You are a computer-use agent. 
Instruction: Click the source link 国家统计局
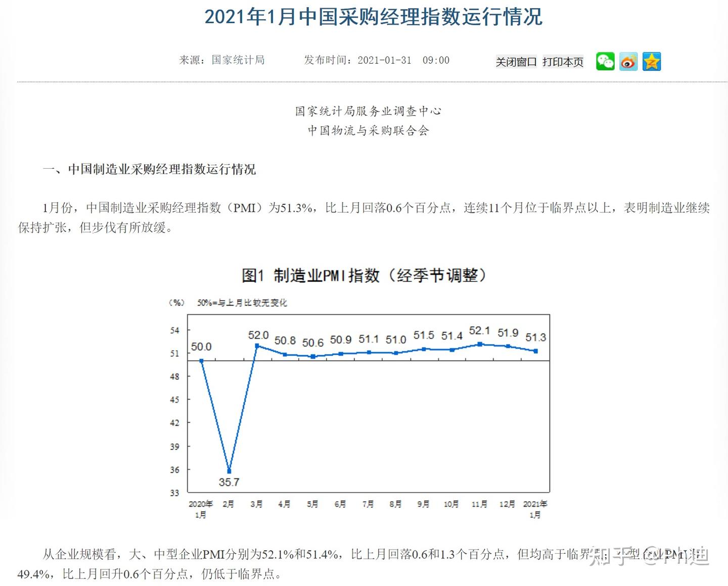(238, 60)
